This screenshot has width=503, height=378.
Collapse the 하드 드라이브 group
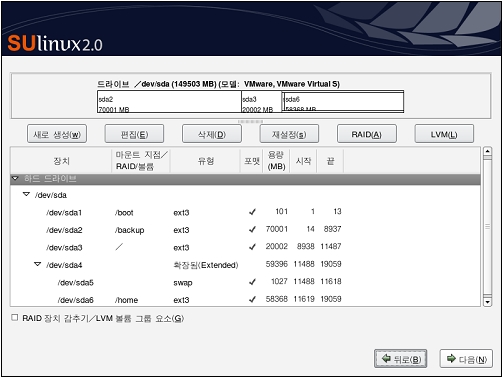(x=15, y=178)
